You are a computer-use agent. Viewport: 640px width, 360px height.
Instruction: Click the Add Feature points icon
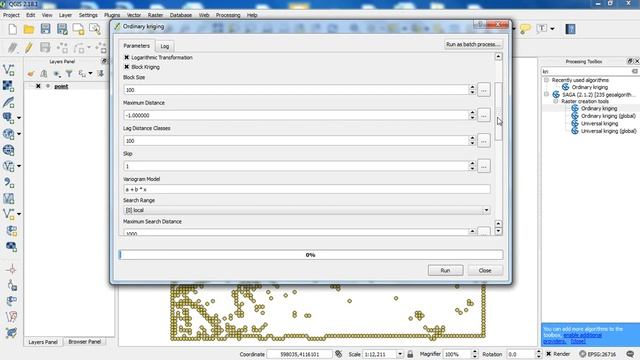(x=62, y=48)
